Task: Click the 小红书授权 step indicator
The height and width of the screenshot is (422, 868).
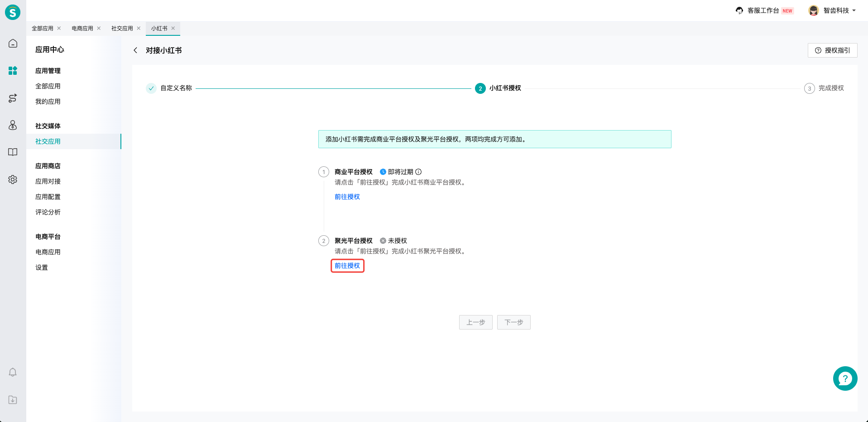Action: click(x=498, y=88)
